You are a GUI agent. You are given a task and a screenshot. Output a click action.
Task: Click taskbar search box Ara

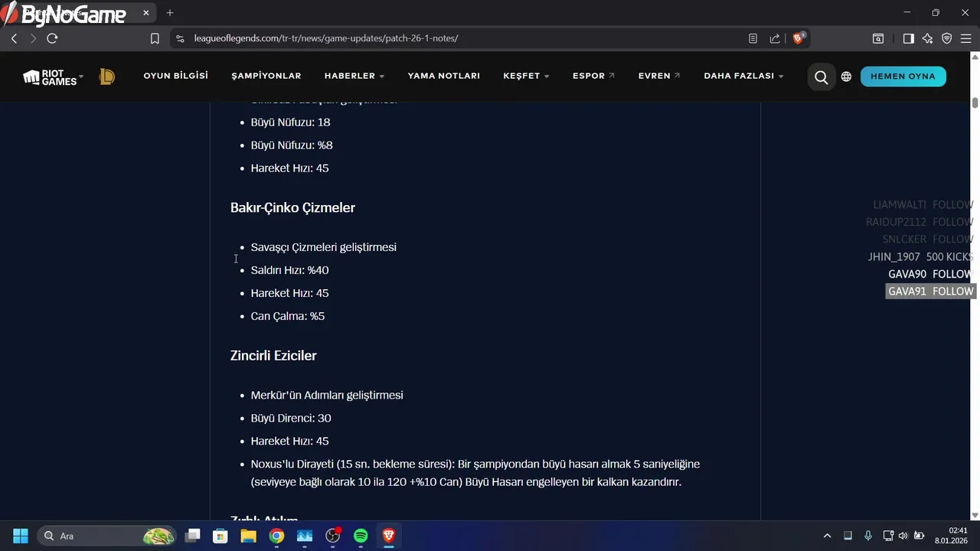108,536
